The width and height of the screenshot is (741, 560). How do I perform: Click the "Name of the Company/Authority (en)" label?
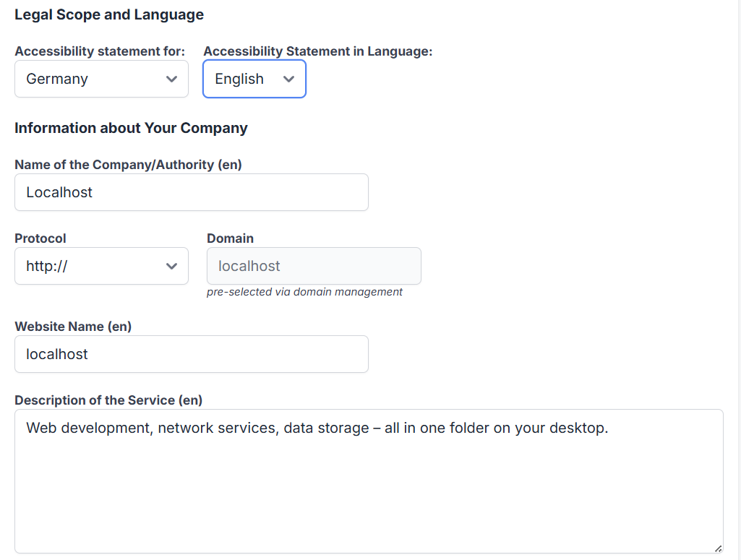pos(128,165)
